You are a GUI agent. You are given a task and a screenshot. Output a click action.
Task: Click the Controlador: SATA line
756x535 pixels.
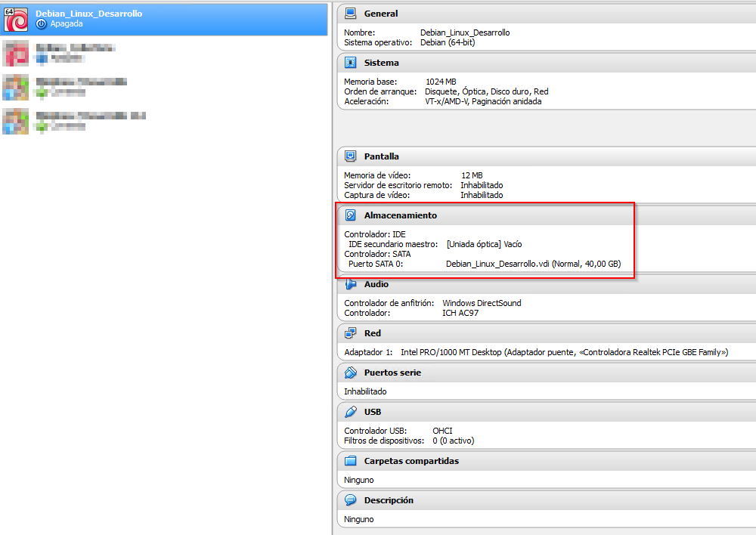(377, 254)
